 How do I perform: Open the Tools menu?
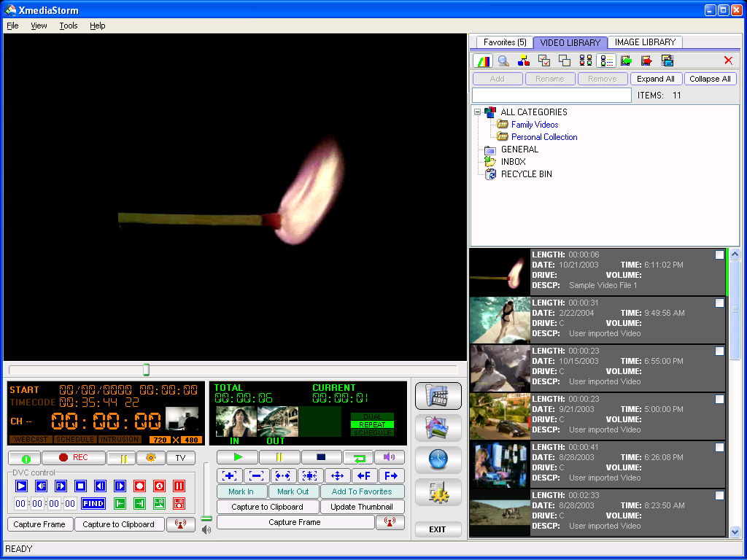[x=68, y=26]
